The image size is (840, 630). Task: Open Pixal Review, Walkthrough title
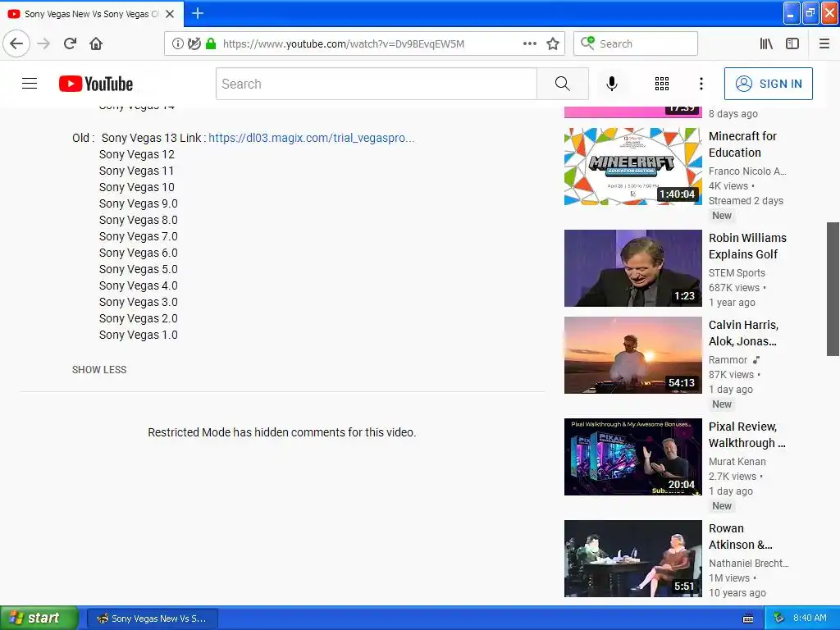tap(746, 435)
